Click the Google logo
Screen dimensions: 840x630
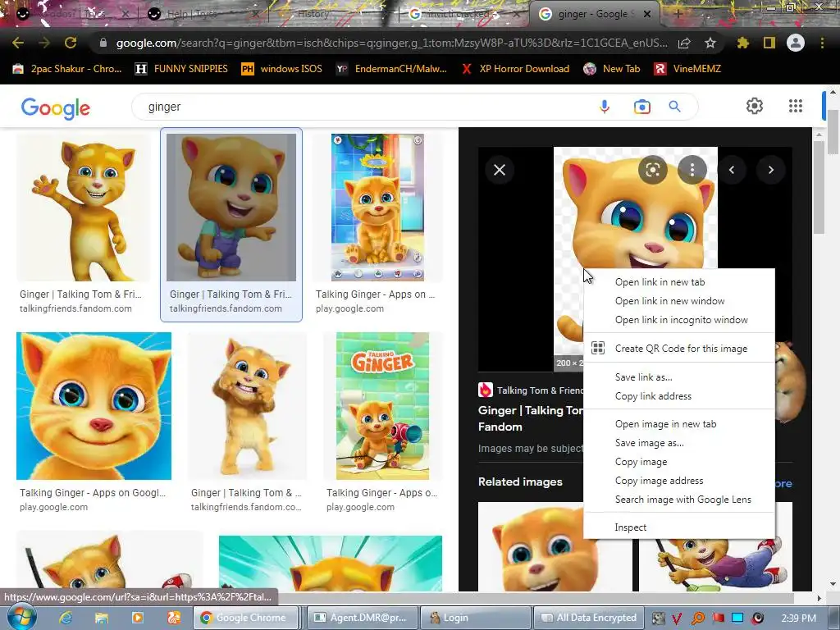pos(55,108)
